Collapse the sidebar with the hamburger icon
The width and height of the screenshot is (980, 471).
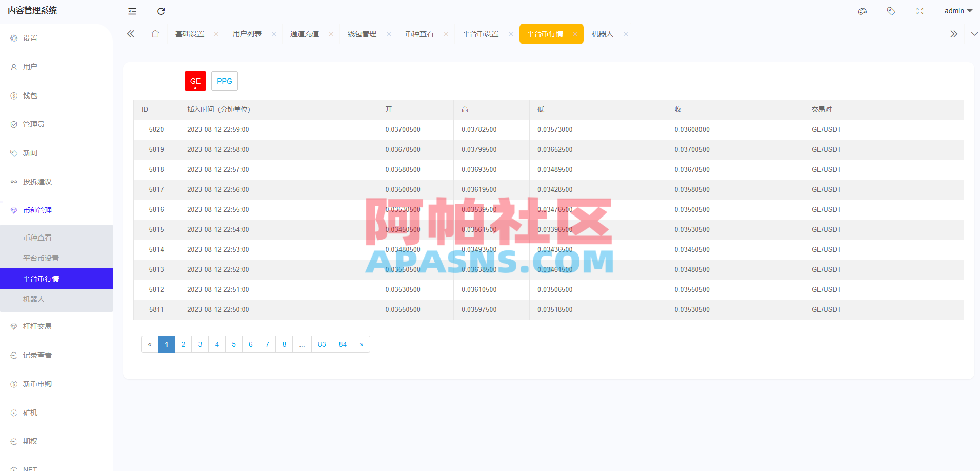tap(132, 11)
